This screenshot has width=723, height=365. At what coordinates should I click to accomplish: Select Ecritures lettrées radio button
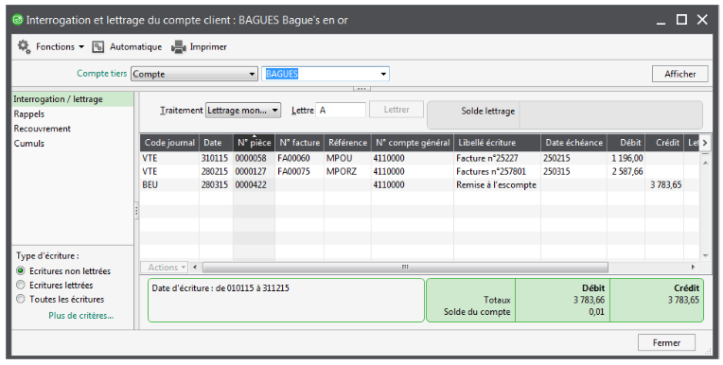click(20, 285)
